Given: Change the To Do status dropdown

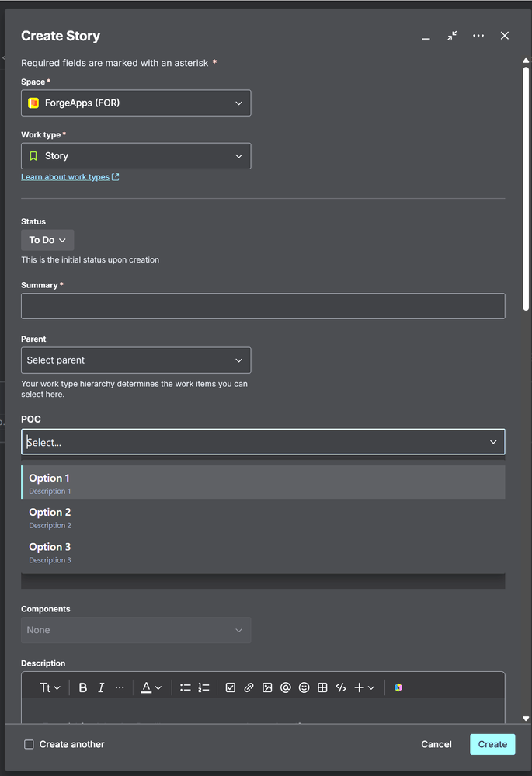Looking at the screenshot, I should click(x=47, y=240).
